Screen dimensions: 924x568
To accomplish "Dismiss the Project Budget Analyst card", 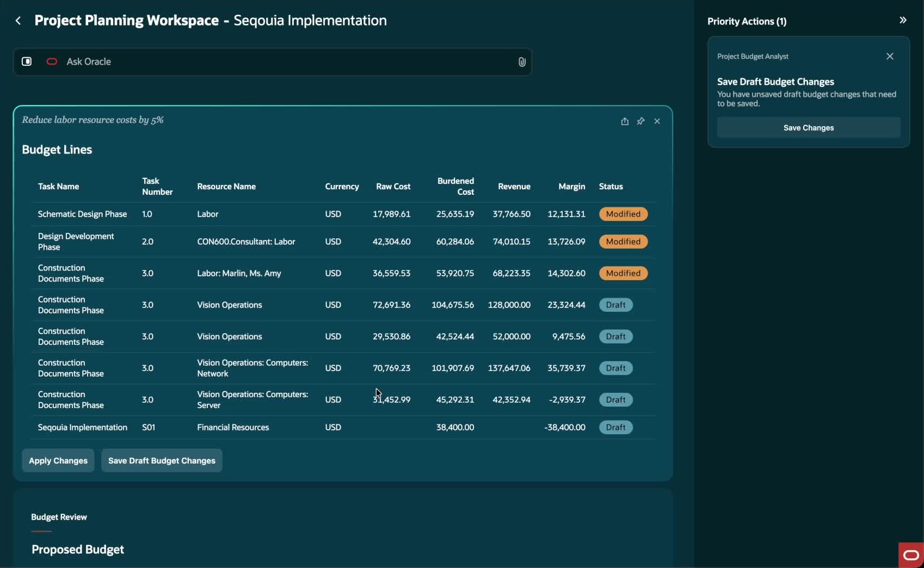I will (890, 56).
